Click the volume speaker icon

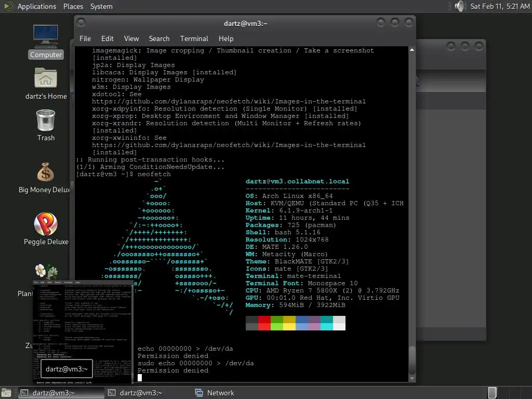coord(459,6)
